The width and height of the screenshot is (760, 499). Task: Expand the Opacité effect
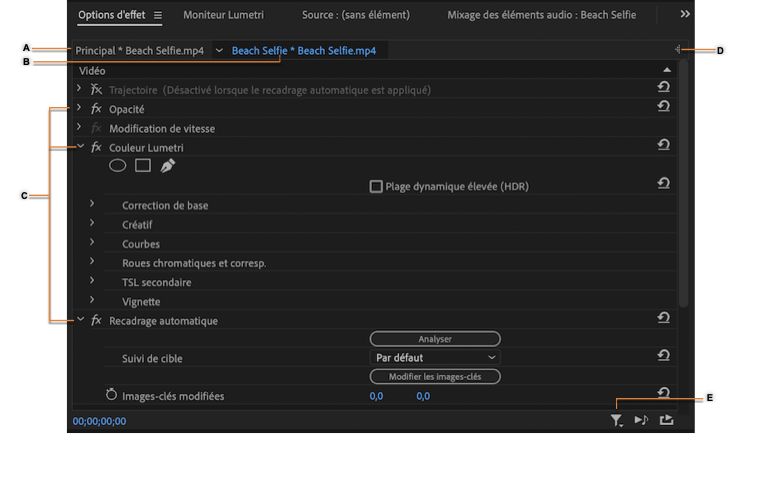(x=79, y=108)
